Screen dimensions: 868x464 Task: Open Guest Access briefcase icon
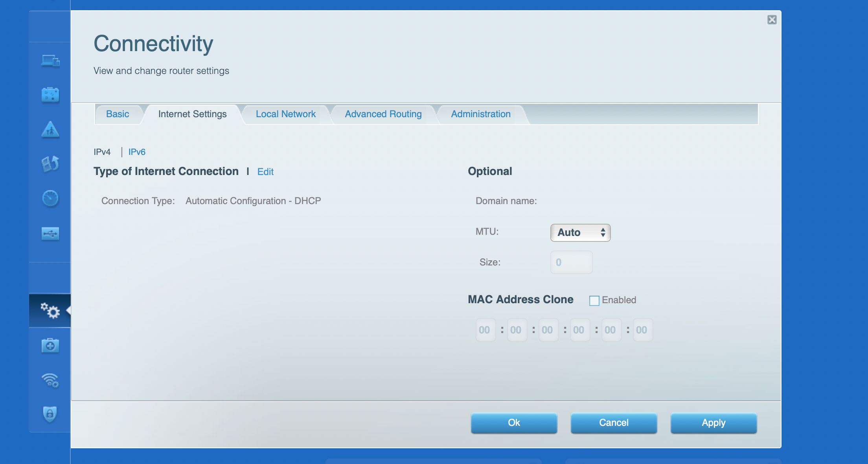pyautogui.click(x=50, y=95)
